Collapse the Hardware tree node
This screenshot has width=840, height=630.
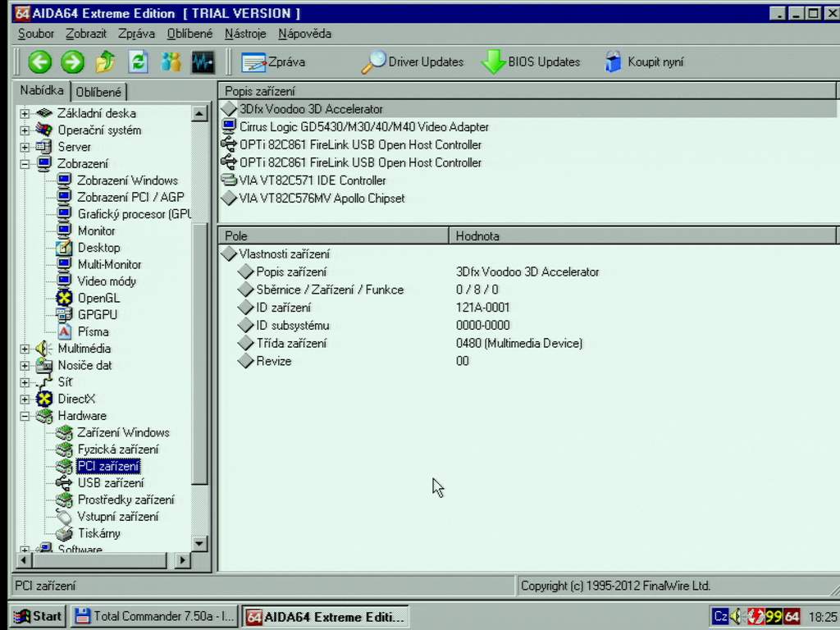[x=25, y=416]
